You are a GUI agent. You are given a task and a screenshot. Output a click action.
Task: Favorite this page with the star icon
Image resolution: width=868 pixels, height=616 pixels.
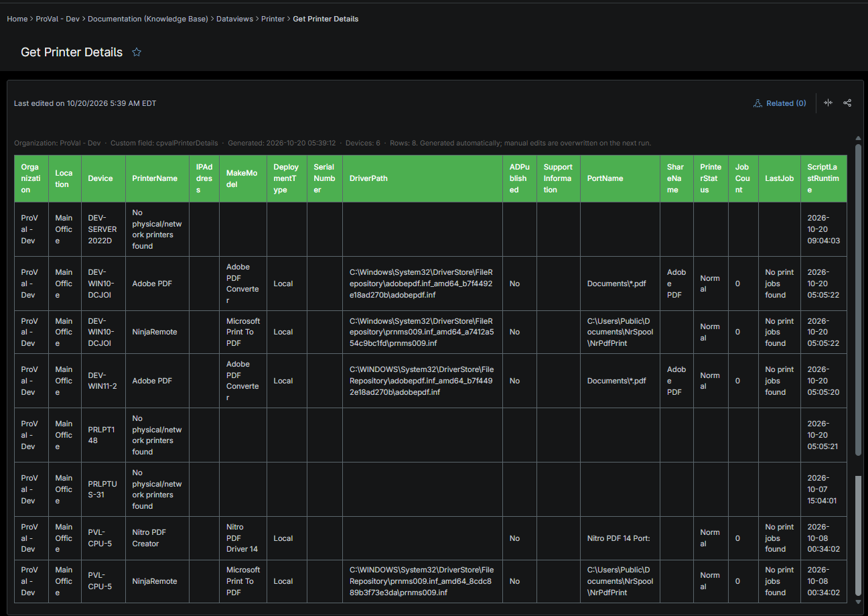137,52
